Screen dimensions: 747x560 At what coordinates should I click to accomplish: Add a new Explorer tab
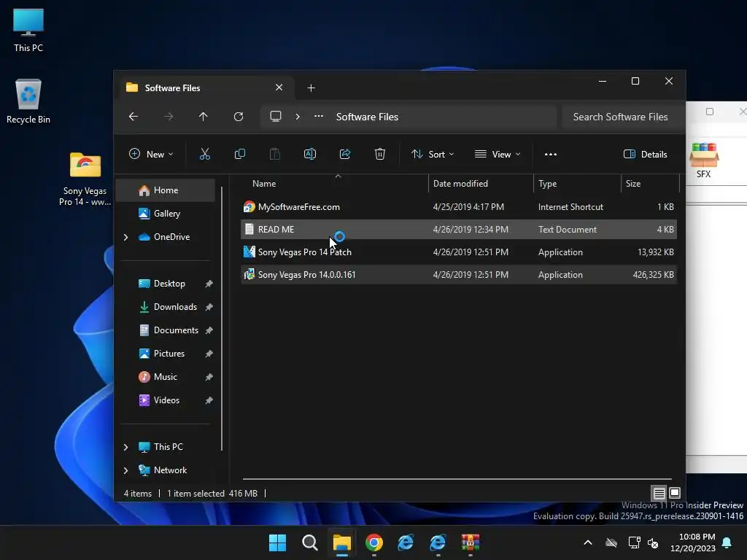coord(311,87)
